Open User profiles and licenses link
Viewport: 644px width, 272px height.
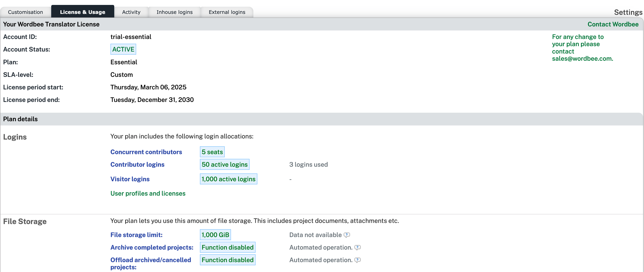click(148, 193)
